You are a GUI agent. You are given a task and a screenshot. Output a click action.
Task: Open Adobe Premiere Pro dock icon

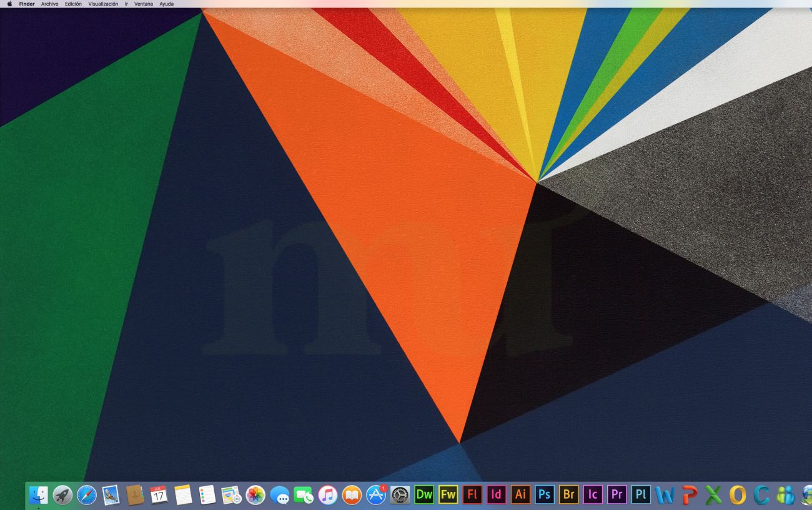point(616,495)
